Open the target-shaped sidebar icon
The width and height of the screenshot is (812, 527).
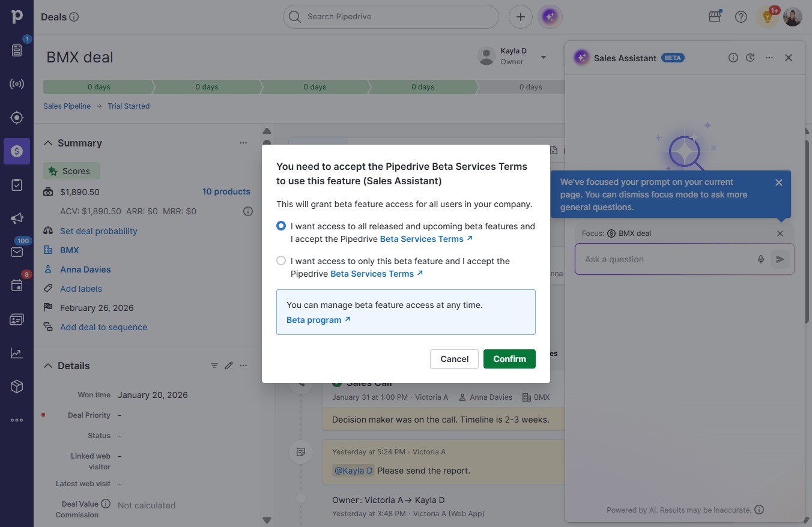pos(17,118)
